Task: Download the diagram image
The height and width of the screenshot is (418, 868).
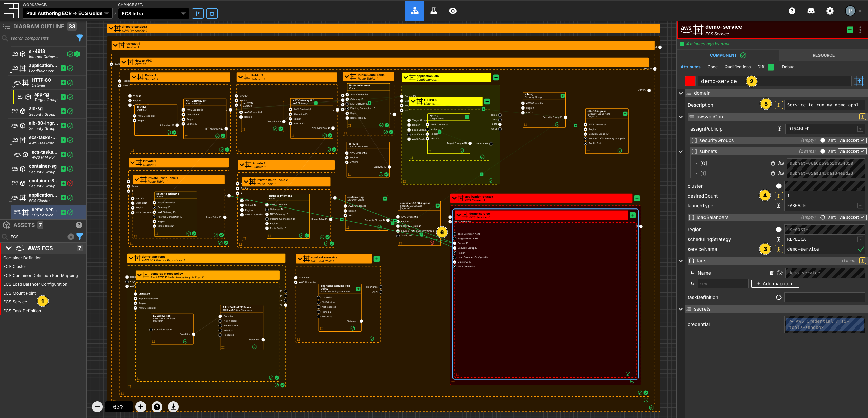Action: tap(173, 406)
